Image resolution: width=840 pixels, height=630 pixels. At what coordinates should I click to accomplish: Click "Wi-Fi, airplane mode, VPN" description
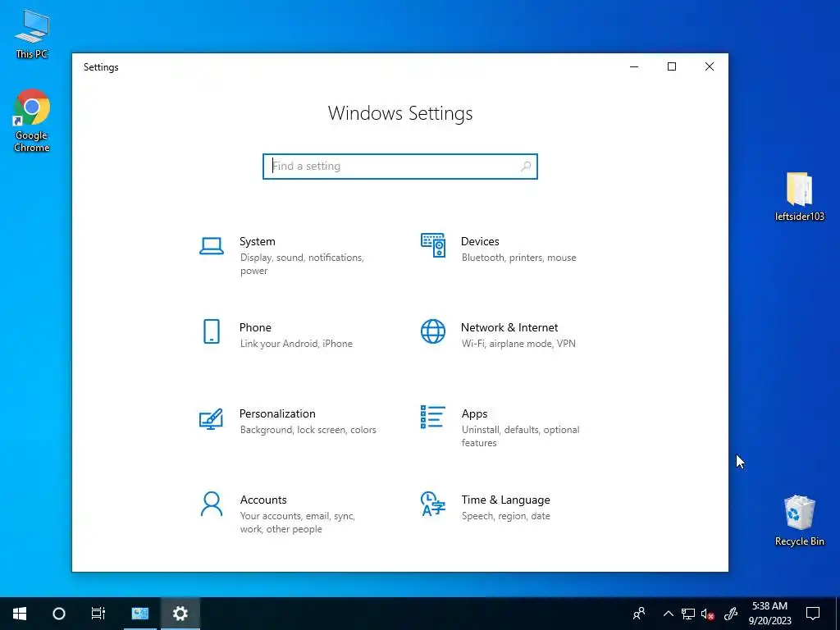tap(518, 344)
